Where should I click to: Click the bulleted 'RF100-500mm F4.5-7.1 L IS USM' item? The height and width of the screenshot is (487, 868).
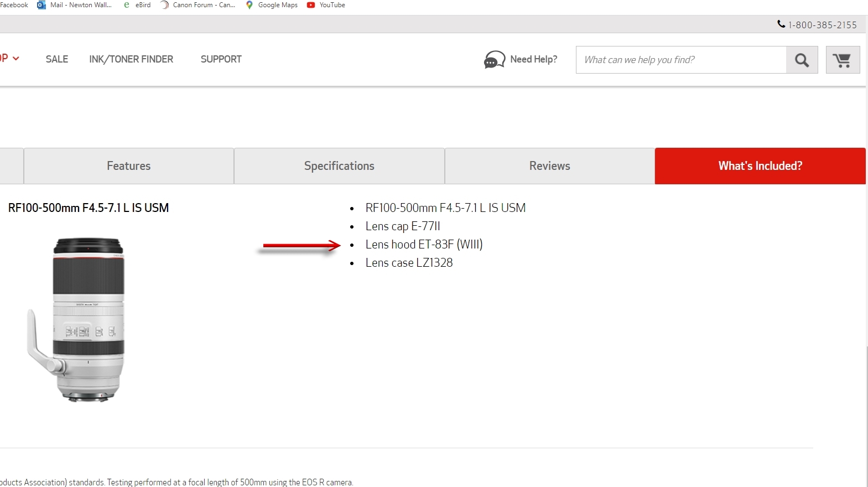[445, 208]
